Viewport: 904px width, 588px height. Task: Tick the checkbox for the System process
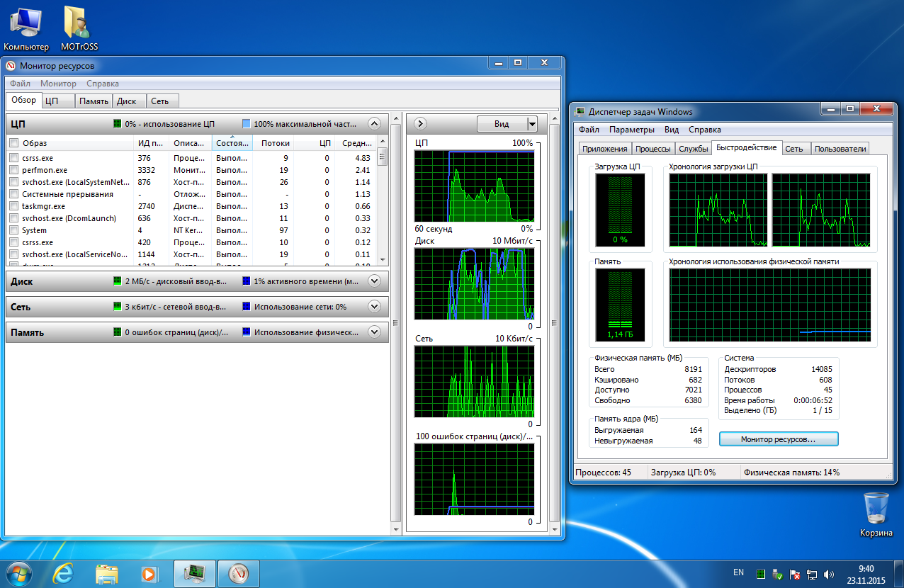pos(13,230)
